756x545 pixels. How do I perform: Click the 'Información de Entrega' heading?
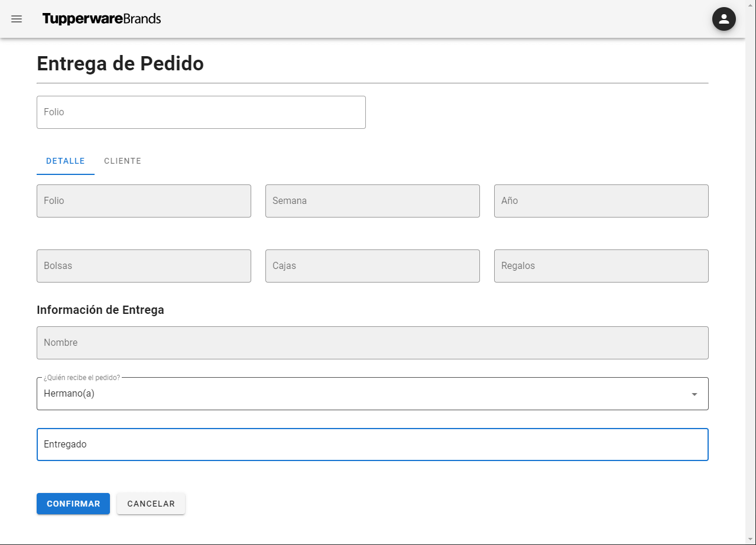(100, 310)
